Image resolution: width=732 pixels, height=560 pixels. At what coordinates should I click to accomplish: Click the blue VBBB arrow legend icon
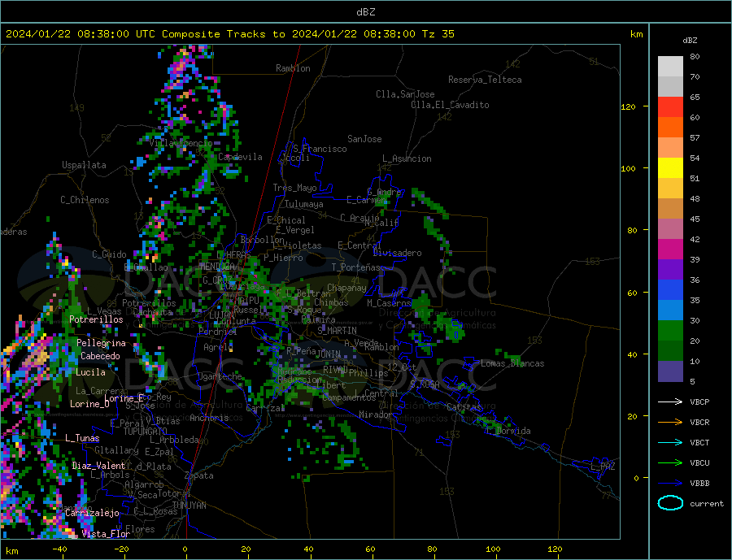671,483
